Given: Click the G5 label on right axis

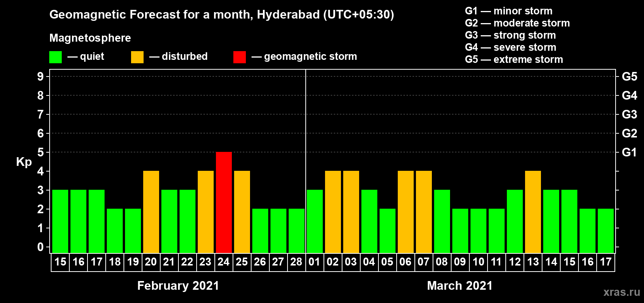Looking at the screenshot, I should [x=629, y=77].
